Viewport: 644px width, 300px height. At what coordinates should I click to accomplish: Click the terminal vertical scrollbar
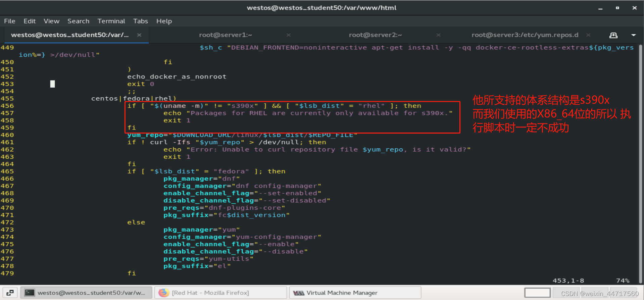(x=640, y=164)
